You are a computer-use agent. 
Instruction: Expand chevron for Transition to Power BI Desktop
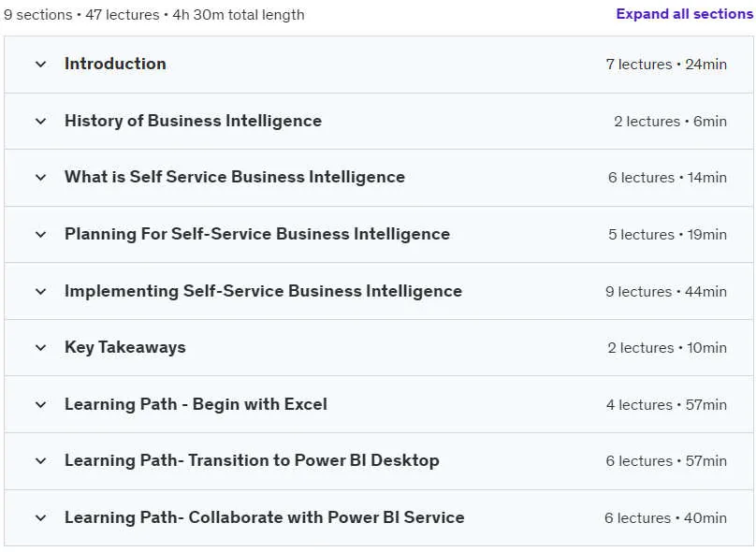pyautogui.click(x=41, y=461)
